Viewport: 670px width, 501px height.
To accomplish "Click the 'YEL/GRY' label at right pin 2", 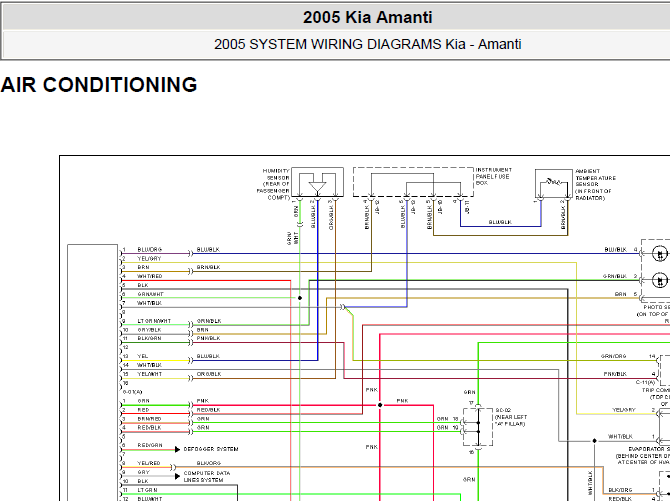I will click(x=624, y=410).
